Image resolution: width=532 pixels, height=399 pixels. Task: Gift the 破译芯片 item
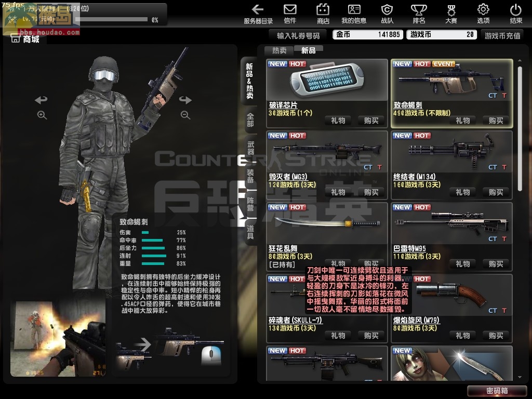pyautogui.click(x=338, y=121)
